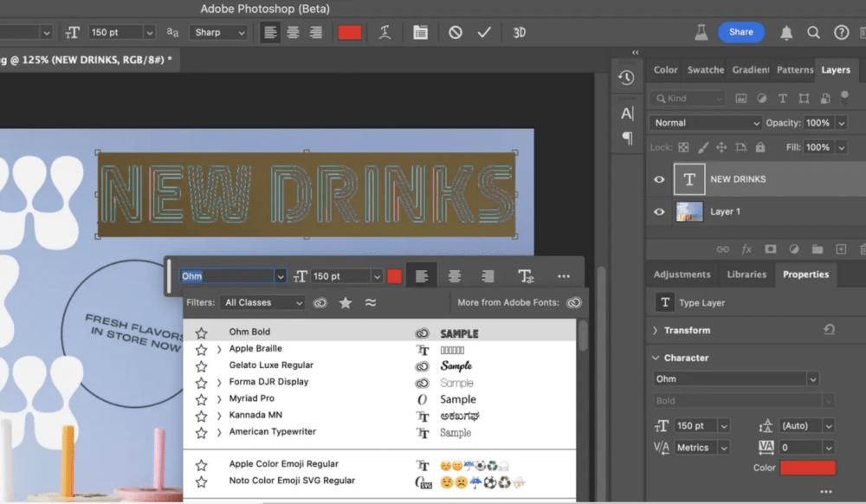
Task: Right align text in the top options bar
Action: click(316, 33)
